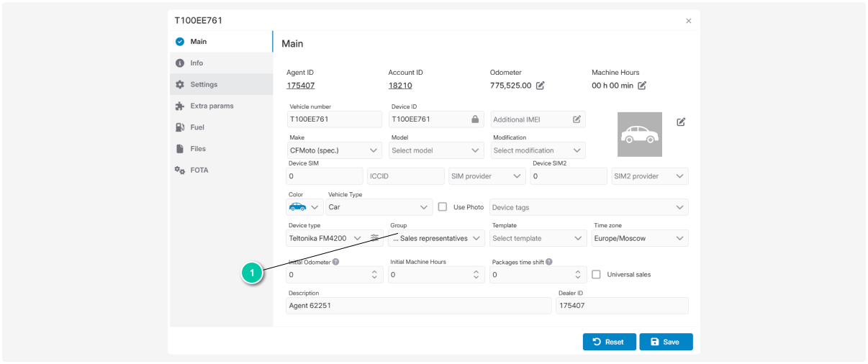Click the edit icon next to Machine Hours
This screenshot has width=868, height=364.
pyautogui.click(x=642, y=86)
